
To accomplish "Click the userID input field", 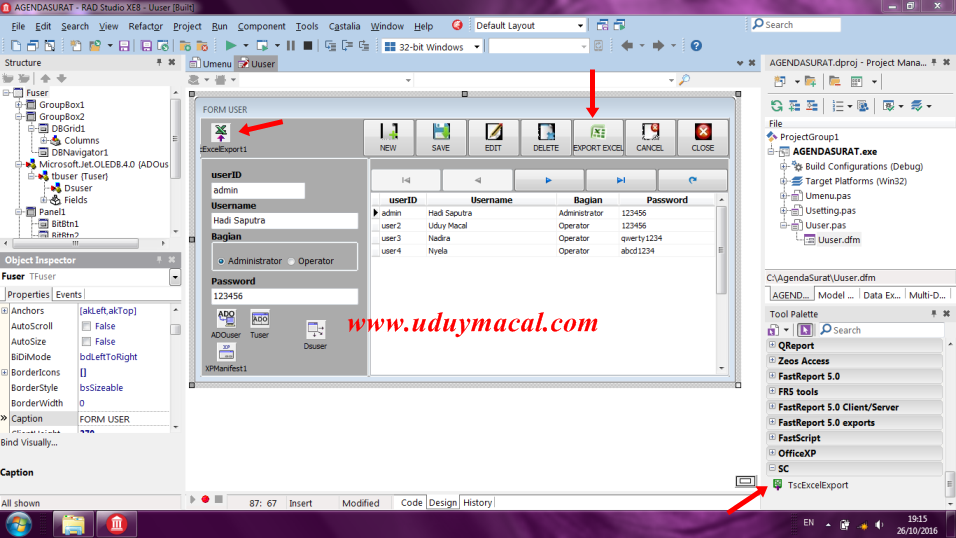I will pyautogui.click(x=258, y=190).
